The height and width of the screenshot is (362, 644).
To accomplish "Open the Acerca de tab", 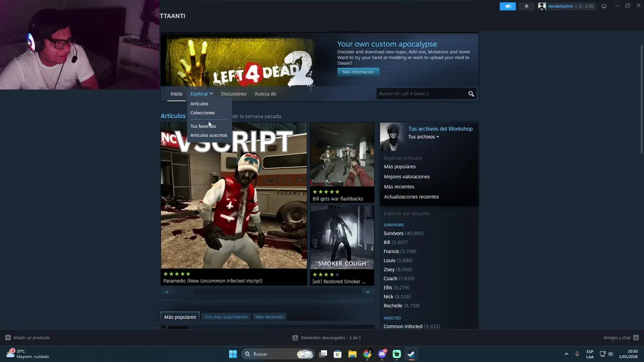I will point(265,94).
